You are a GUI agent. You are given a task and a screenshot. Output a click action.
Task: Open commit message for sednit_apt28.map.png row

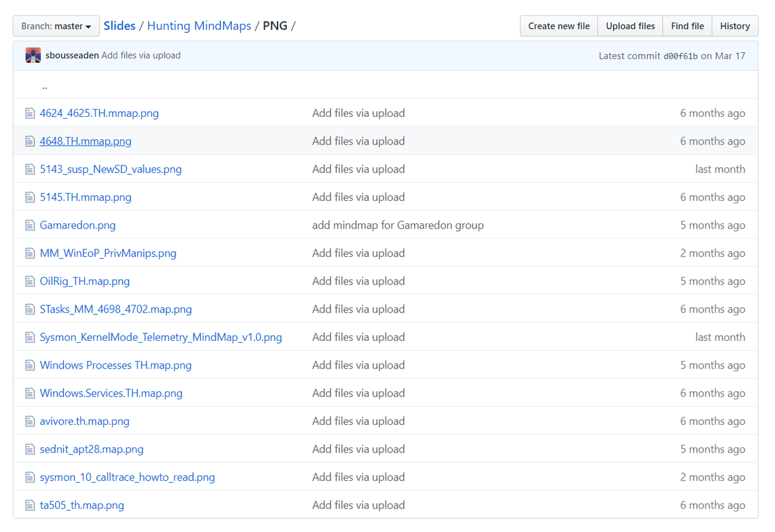[358, 449]
